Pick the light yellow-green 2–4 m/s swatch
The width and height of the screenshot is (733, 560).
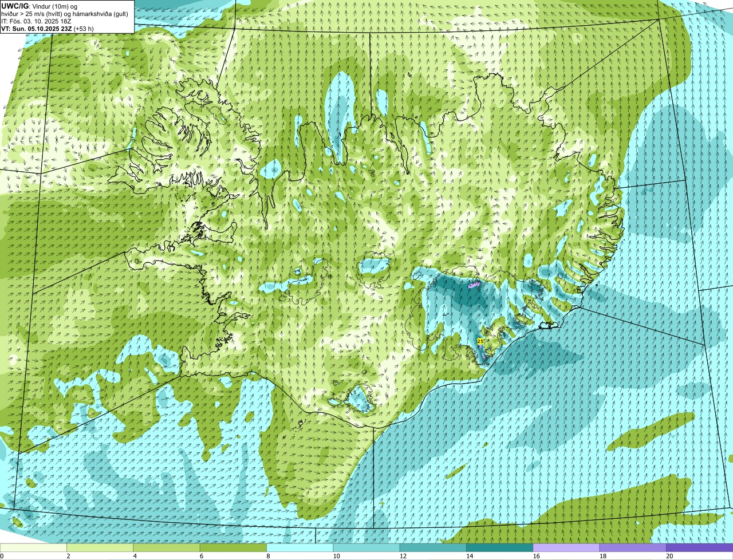click(100, 547)
